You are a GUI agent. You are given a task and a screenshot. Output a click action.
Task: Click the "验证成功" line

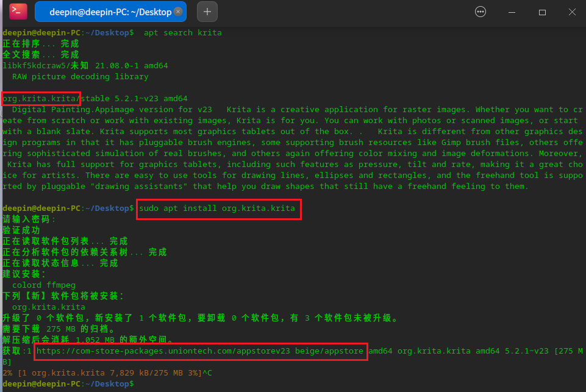[x=21, y=230]
